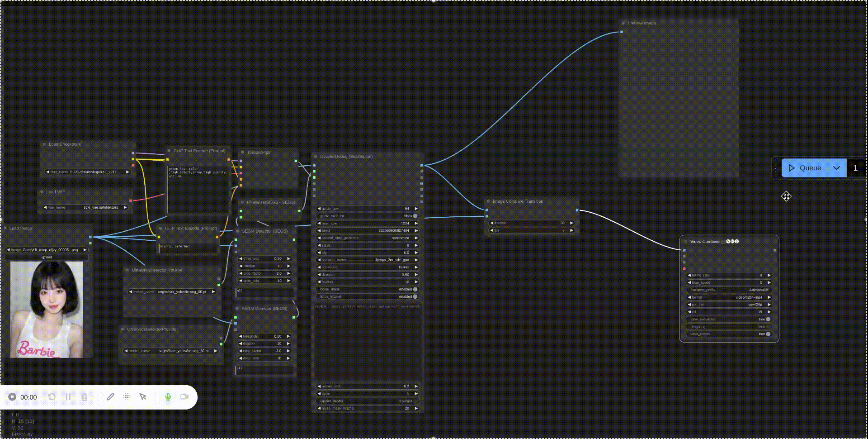Click the batch count field showing 1

(856, 168)
